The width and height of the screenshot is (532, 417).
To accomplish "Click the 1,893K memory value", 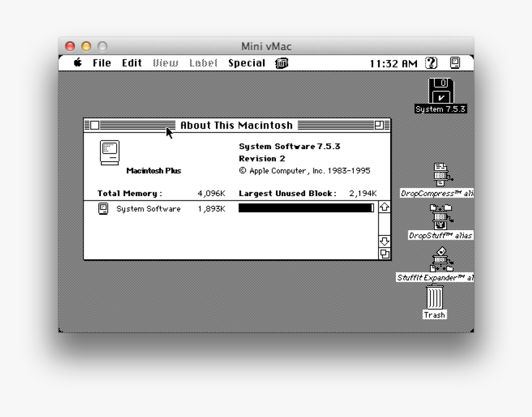I will [212, 209].
